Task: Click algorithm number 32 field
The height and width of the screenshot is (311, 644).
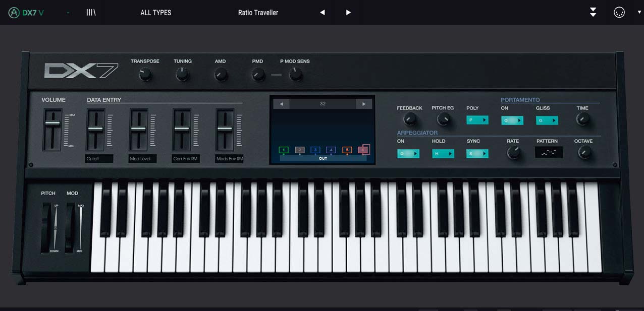Action: click(x=323, y=104)
